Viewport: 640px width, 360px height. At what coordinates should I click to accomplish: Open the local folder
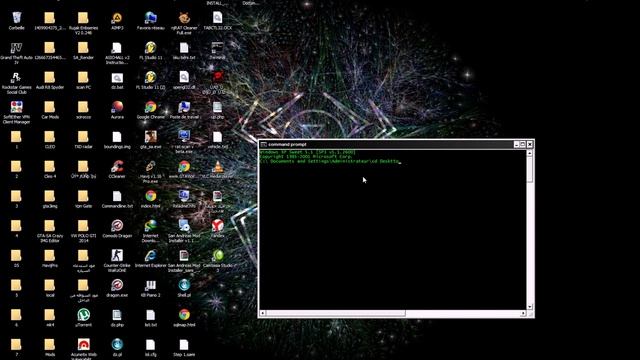(x=50, y=286)
